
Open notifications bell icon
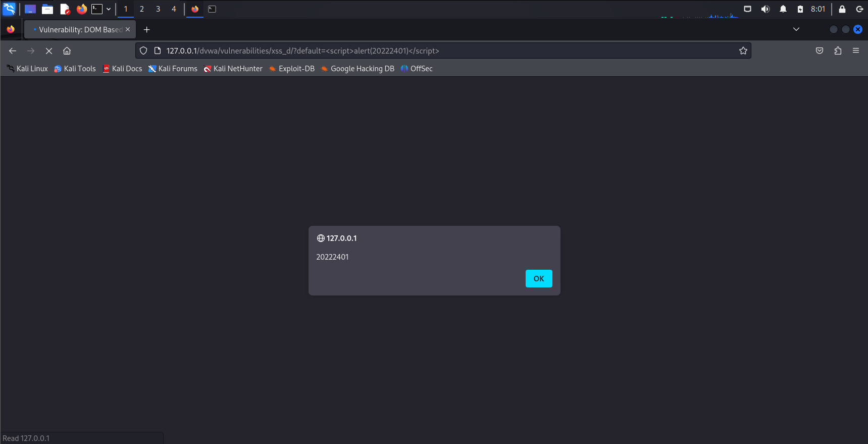coord(783,9)
